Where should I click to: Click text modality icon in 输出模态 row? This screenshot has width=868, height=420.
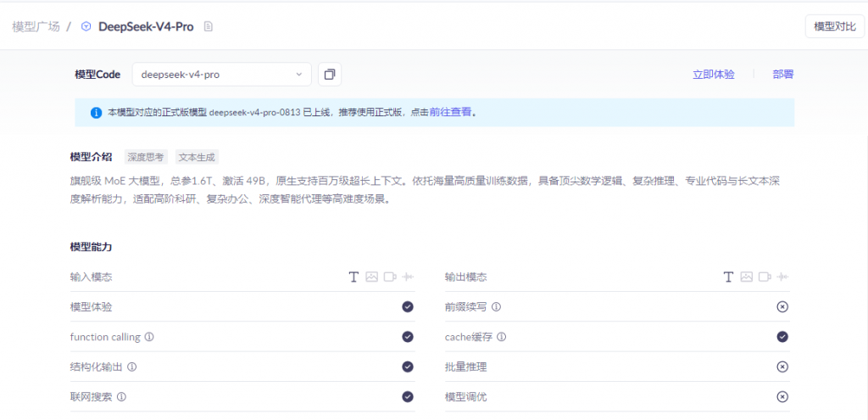tap(728, 277)
